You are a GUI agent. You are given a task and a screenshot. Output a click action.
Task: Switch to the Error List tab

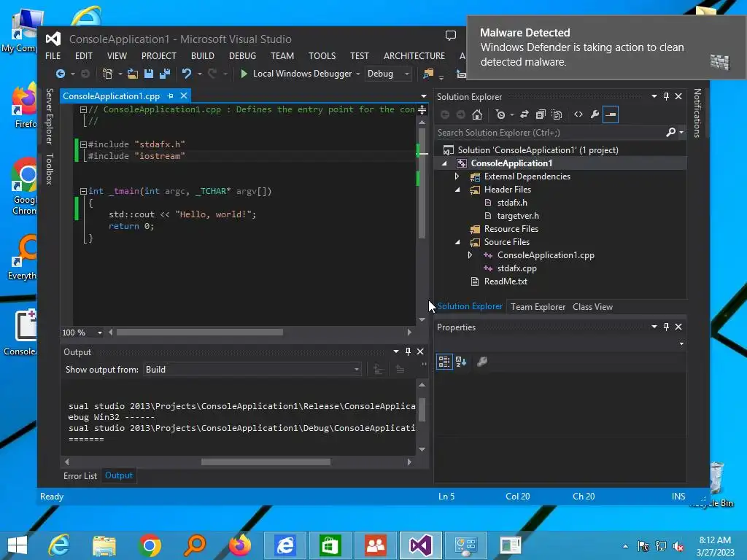pyautogui.click(x=80, y=475)
